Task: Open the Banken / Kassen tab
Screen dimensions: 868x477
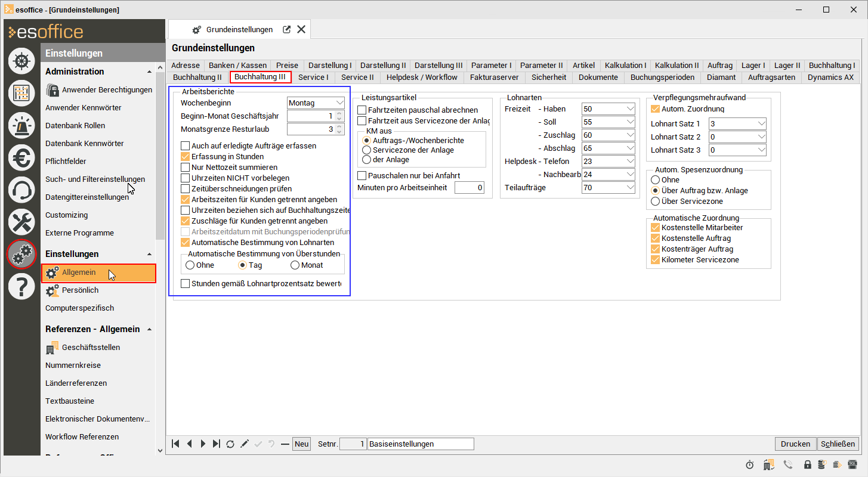Action: (237, 65)
